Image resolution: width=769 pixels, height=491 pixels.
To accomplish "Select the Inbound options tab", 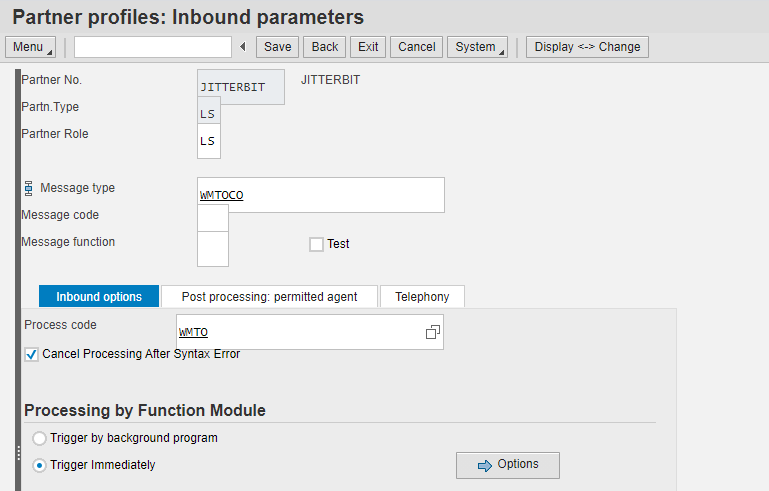I will tap(98, 297).
